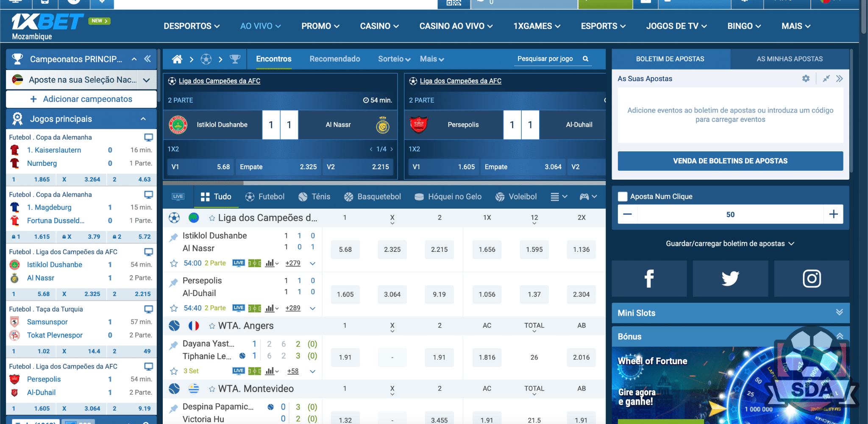Collapse the Jogos principais section
868x424 pixels.
143,119
